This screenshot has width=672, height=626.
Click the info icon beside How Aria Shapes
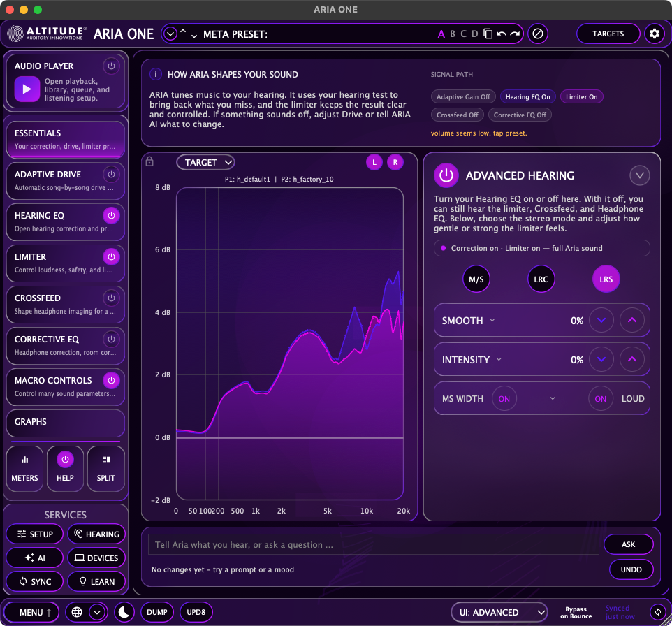(156, 74)
